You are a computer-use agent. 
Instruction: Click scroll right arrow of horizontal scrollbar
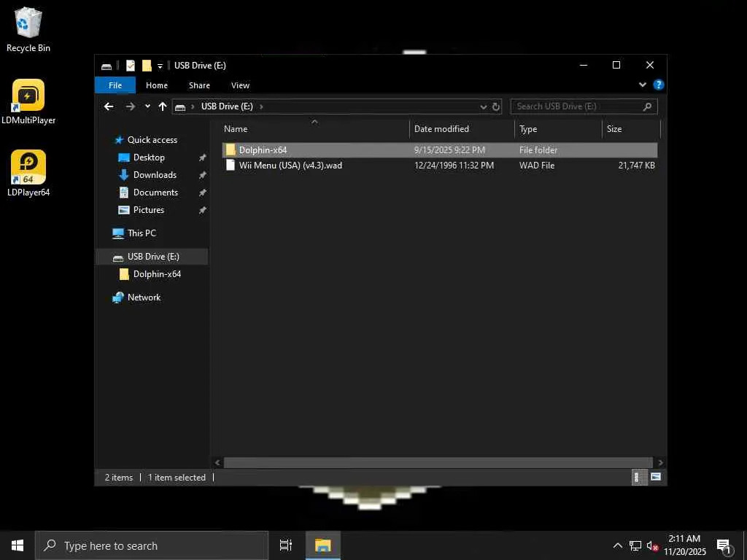click(x=660, y=462)
